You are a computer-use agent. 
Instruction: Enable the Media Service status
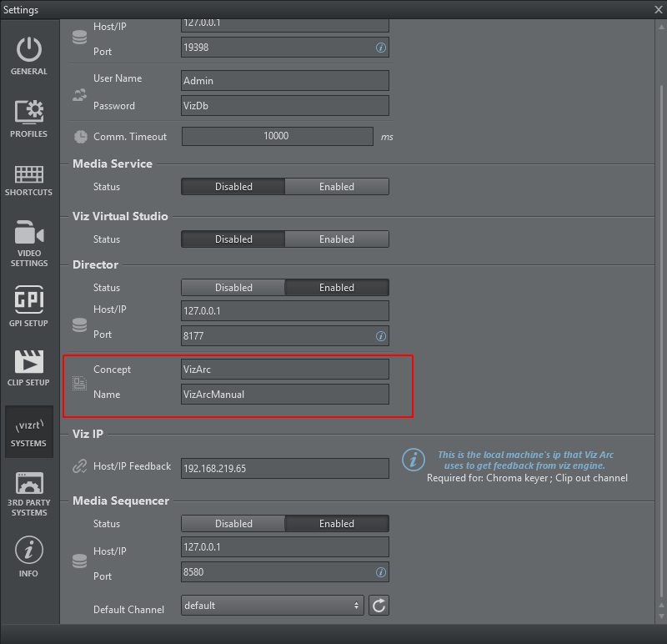pyautogui.click(x=337, y=187)
